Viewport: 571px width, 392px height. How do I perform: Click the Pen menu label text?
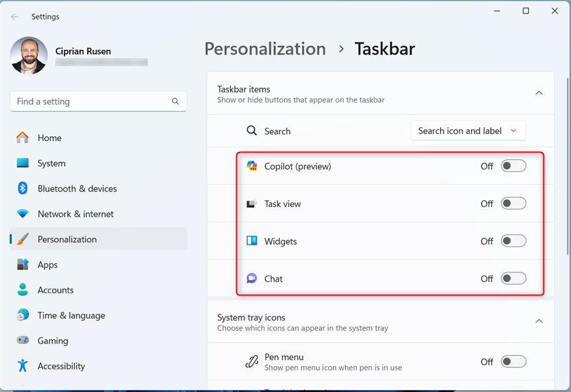pyautogui.click(x=284, y=357)
